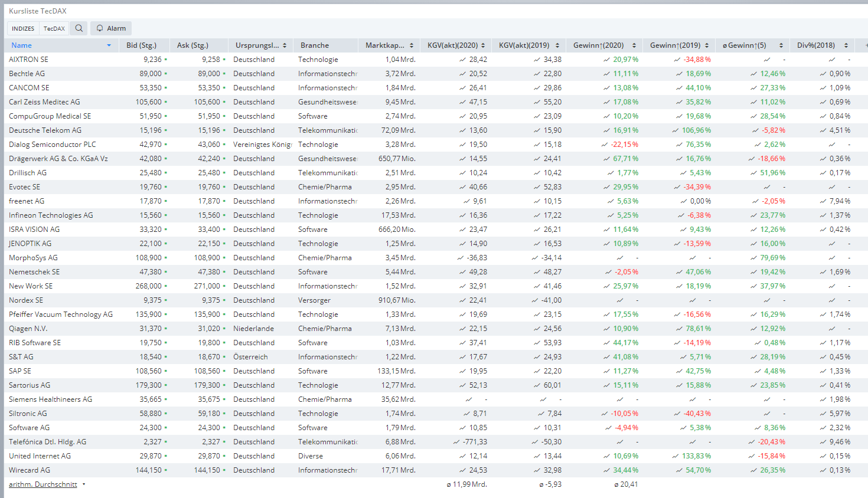
Task: Select the Siemens Healthineers AG row name
Action: click(x=50, y=399)
